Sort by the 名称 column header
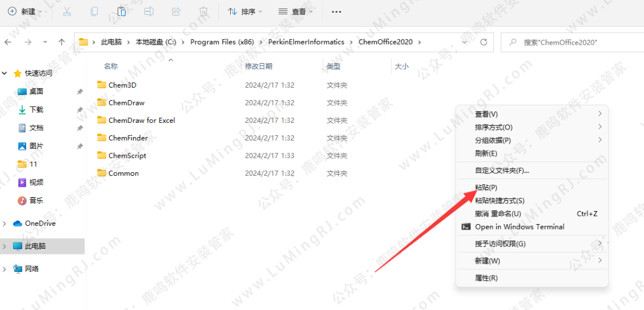The width and height of the screenshot is (644, 310). pyautogui.click(x=111, y=66)
